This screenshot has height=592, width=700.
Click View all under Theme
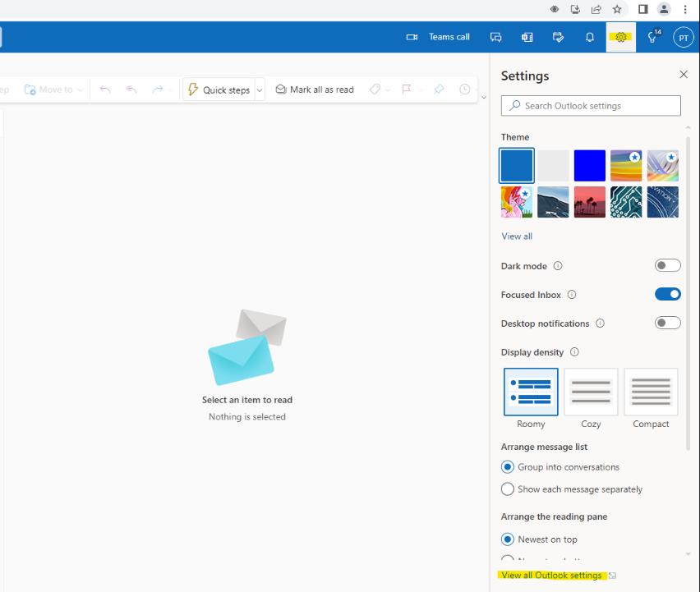pyautogui.click(x=516, y=236)
